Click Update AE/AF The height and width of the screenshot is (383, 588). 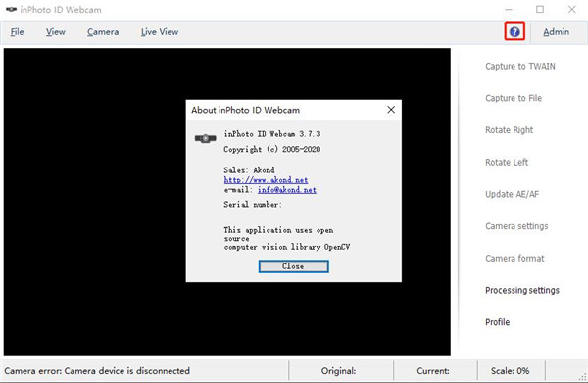pyautogui.click(x=512, y=194)
